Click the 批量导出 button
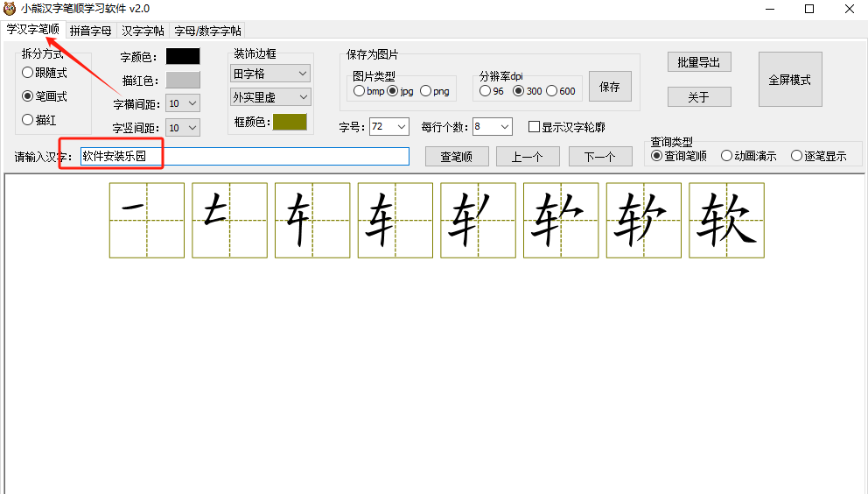 click(x=698, y=62)
